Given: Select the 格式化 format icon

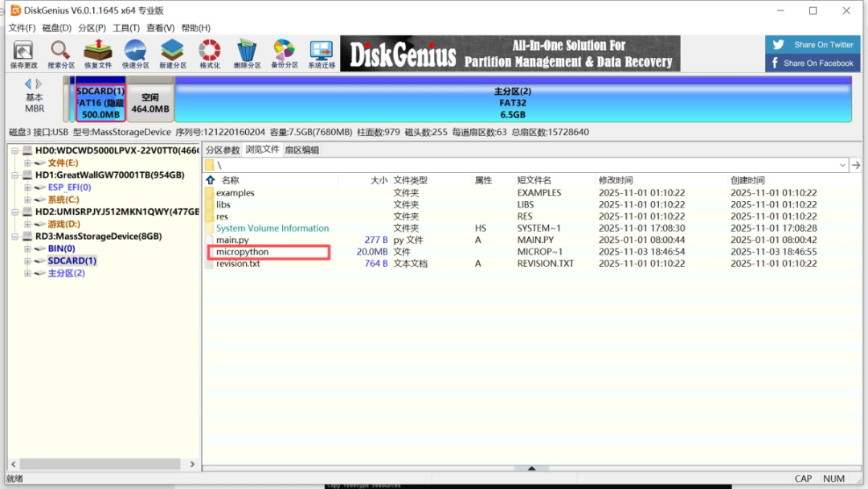Looking at the screenshot, I should tap(210, 53).
